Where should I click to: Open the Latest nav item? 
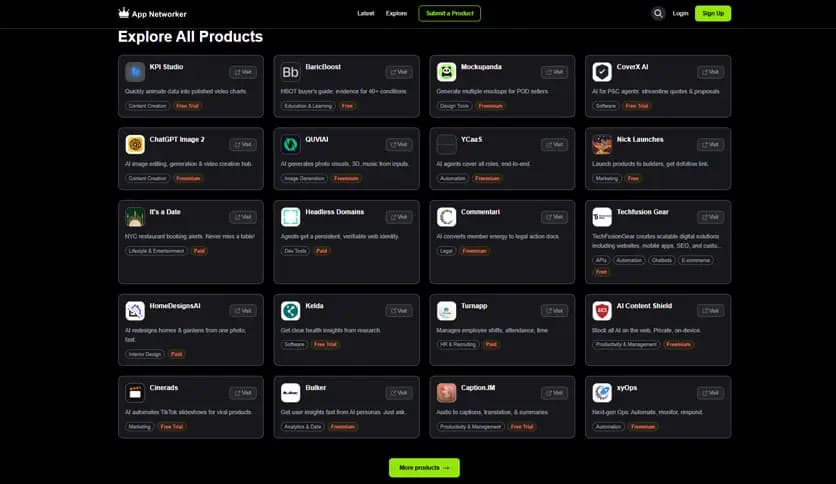(x=366, y=13)
